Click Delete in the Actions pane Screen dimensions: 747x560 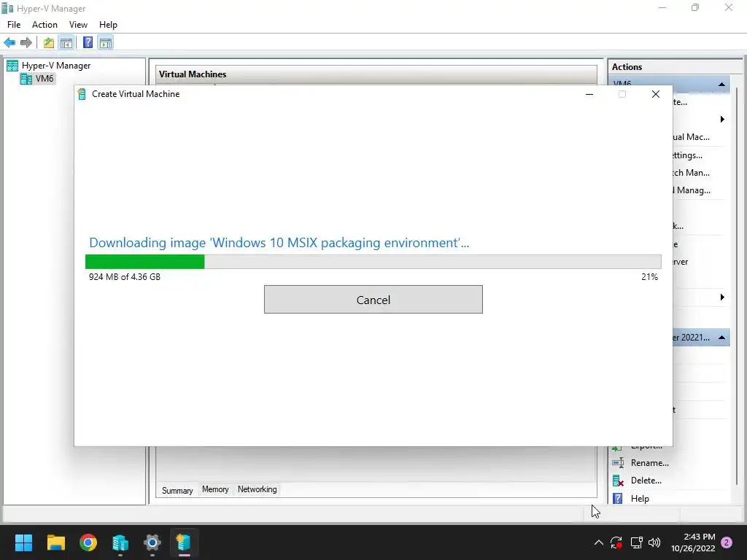pos(646,481)
